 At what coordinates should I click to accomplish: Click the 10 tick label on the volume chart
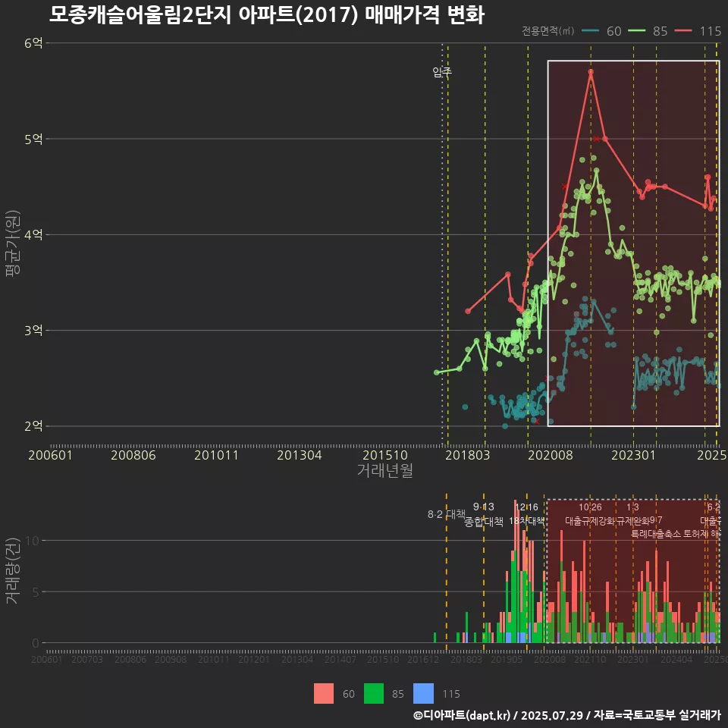(x=33, y=541)
